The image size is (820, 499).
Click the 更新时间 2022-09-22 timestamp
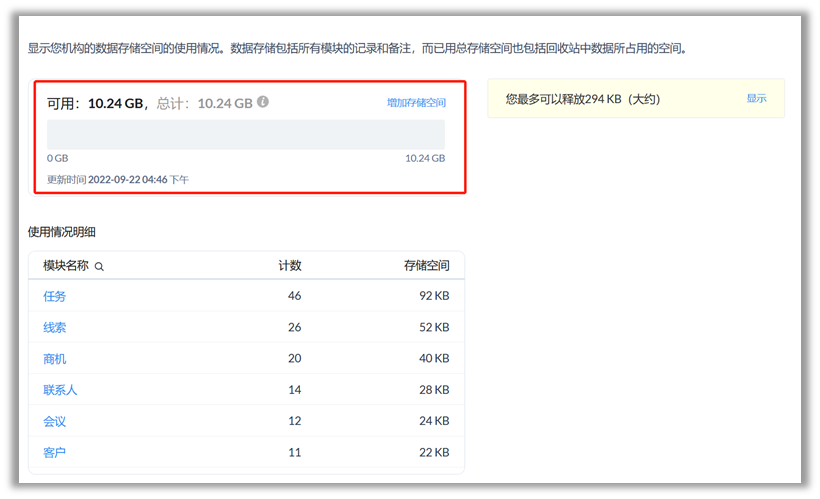point(118,180)
